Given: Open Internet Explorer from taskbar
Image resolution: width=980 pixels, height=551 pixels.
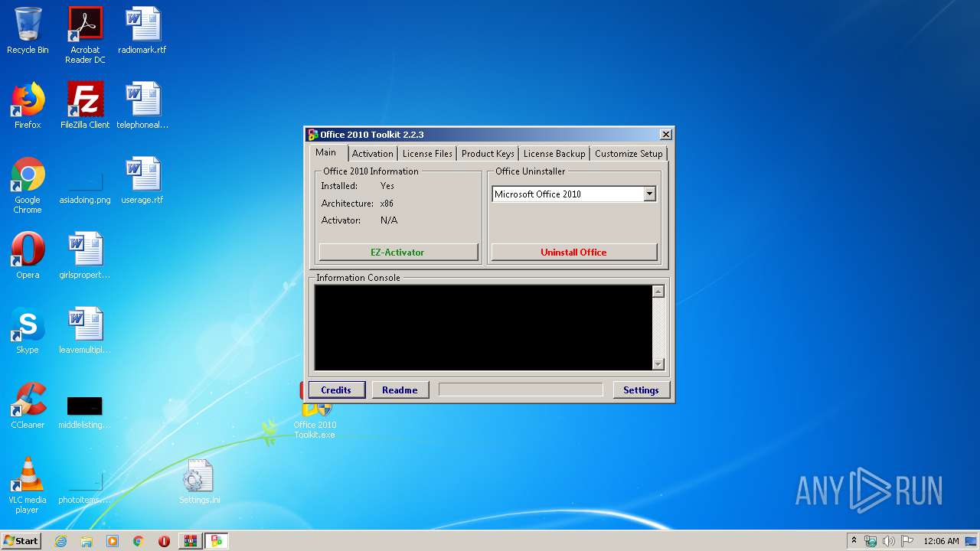Looking at the screenshot, I should (x=60, y=541).
